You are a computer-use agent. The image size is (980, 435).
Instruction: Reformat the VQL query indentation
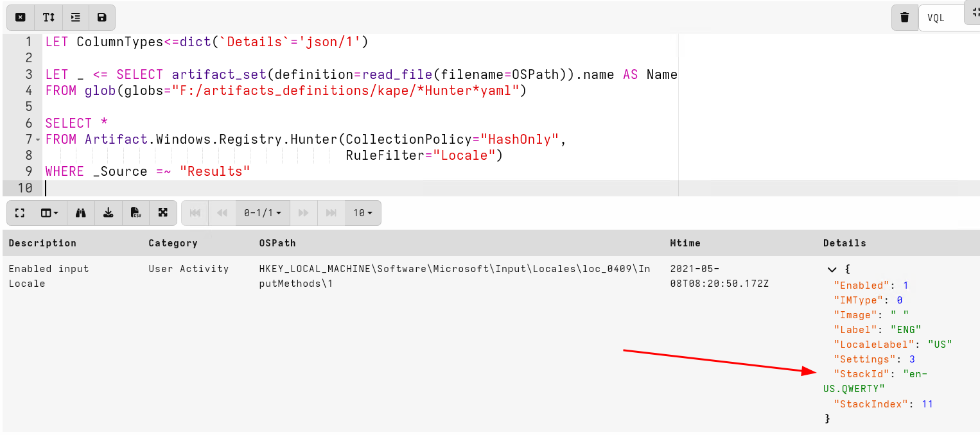coord(75,17)
